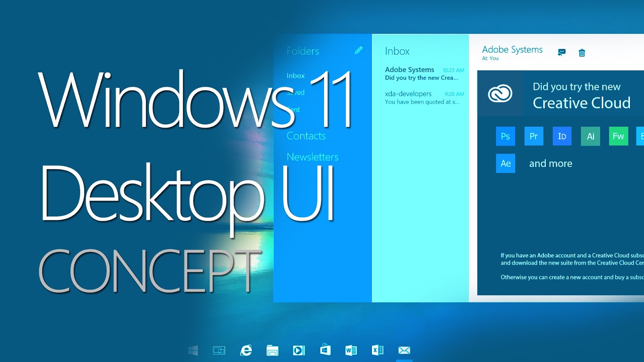The width and height of the screenshot is (644, 362).
Task: Click the Adobe Systems sender name header
Action: tap(512, 49)
